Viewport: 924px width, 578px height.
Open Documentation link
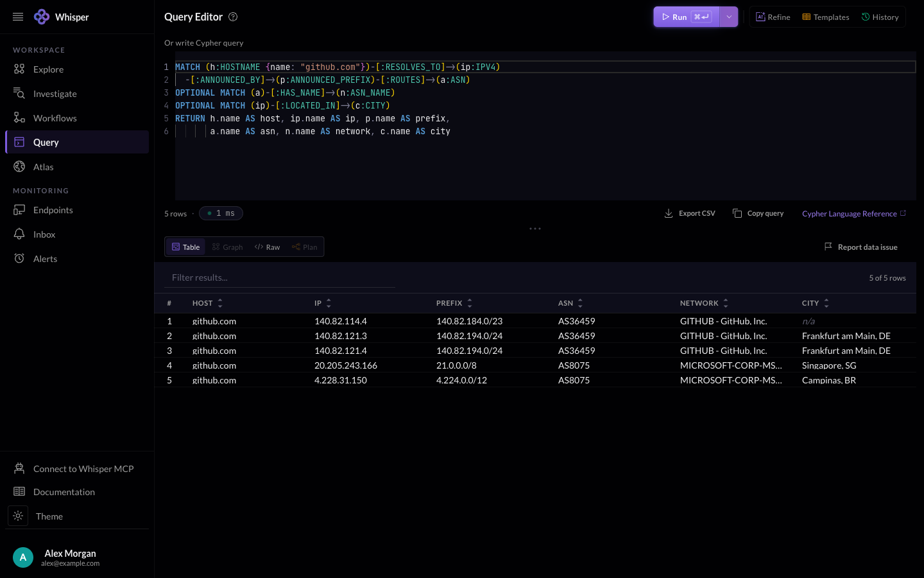pyautogui.click(x=77, y=492)
